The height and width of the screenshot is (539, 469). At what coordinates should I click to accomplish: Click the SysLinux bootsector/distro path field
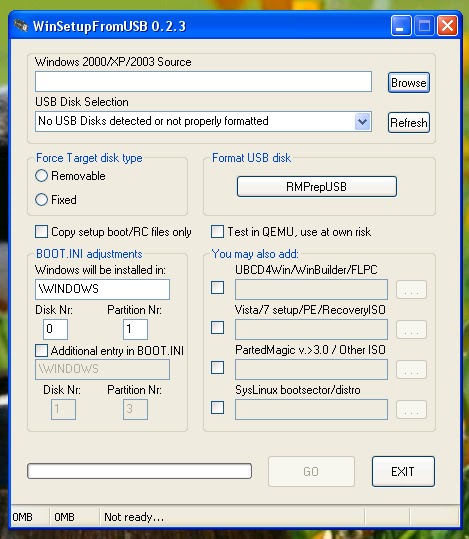click(311, 409)
